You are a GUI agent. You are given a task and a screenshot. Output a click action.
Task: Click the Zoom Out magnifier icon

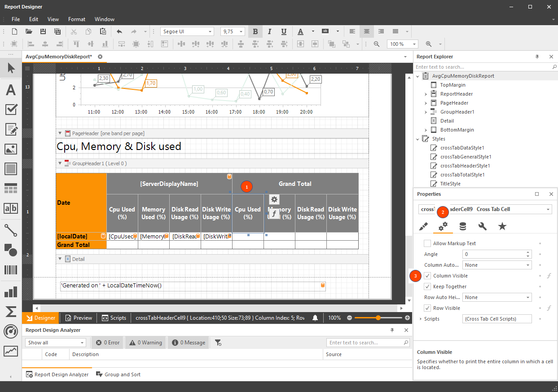click(377, 44)
